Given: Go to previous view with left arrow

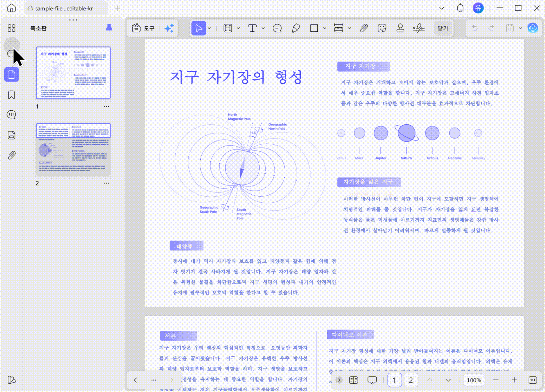Looking at the screenshot, I should (x=135, y=380).
